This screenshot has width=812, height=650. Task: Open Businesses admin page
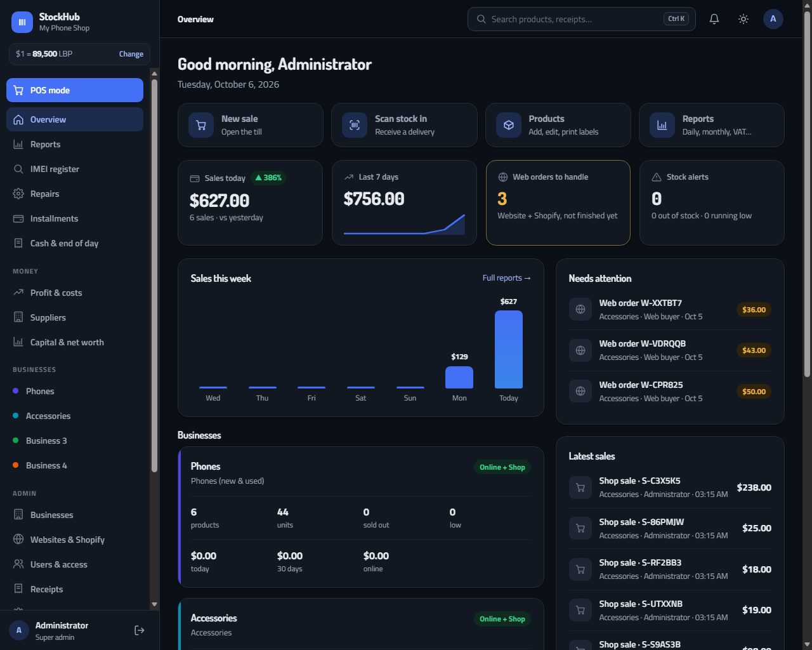[x=75, y=515]
